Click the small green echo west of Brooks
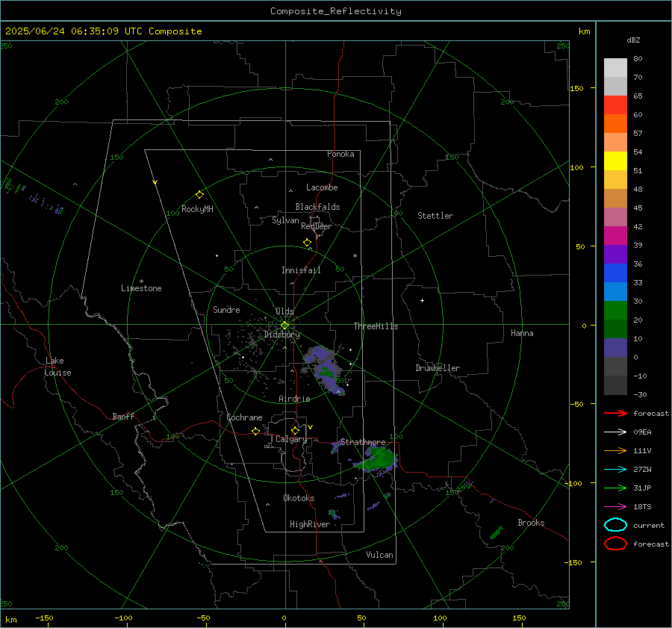This screenshot has height=628, width=672. (497, 532)
